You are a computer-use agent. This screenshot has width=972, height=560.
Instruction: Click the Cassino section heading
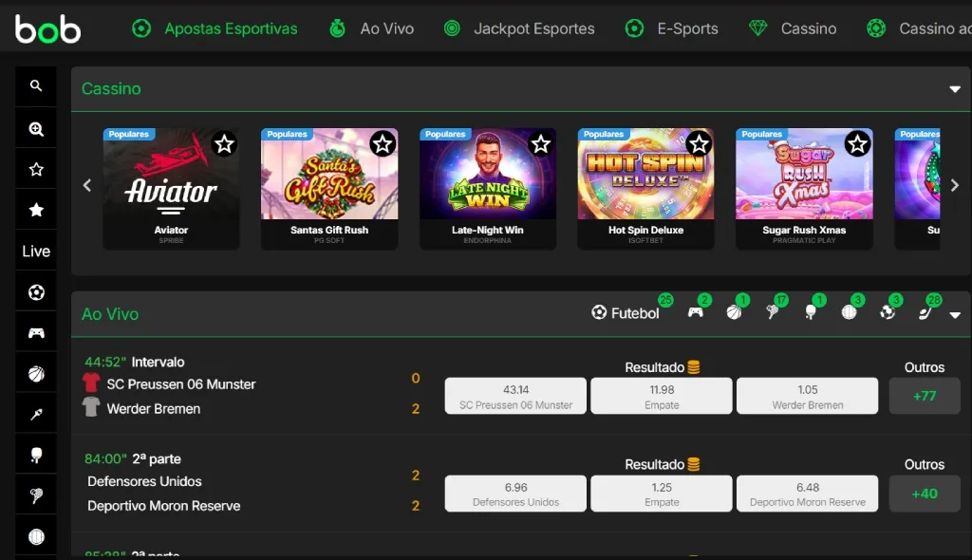point(111,88)
